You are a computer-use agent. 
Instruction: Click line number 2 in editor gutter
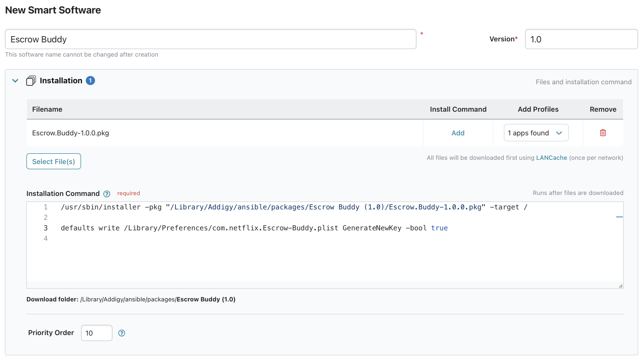click(45, 217)
